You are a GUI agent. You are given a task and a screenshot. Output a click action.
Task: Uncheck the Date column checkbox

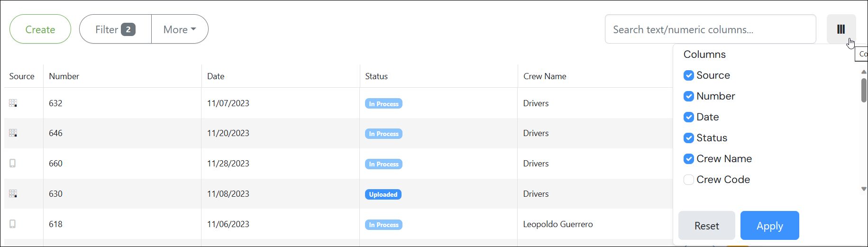tap(689, 117)
